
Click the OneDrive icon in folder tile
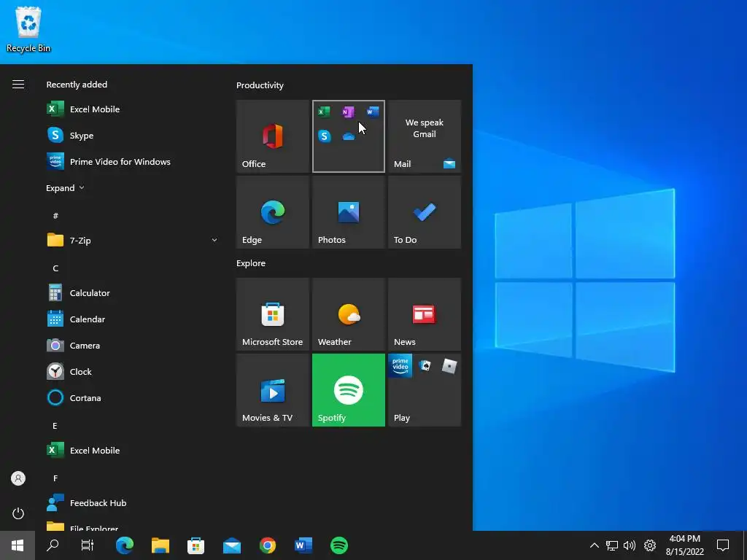click(x=348, y=136)
